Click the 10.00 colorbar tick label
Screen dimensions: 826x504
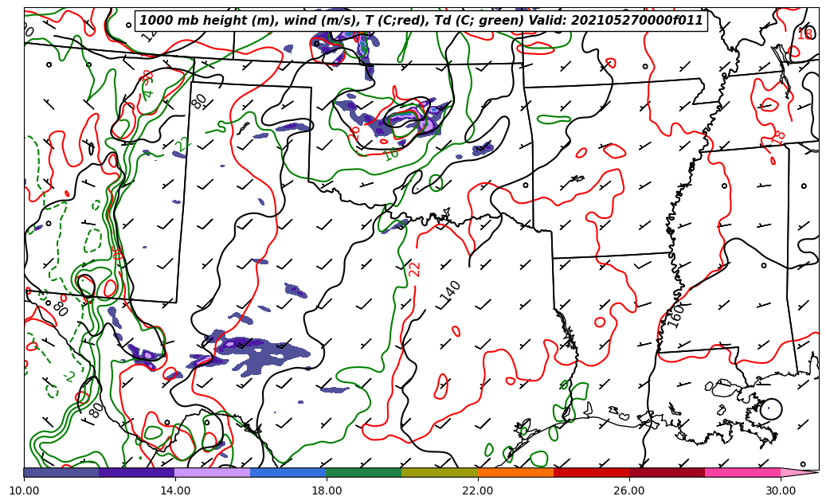[24, 490]
